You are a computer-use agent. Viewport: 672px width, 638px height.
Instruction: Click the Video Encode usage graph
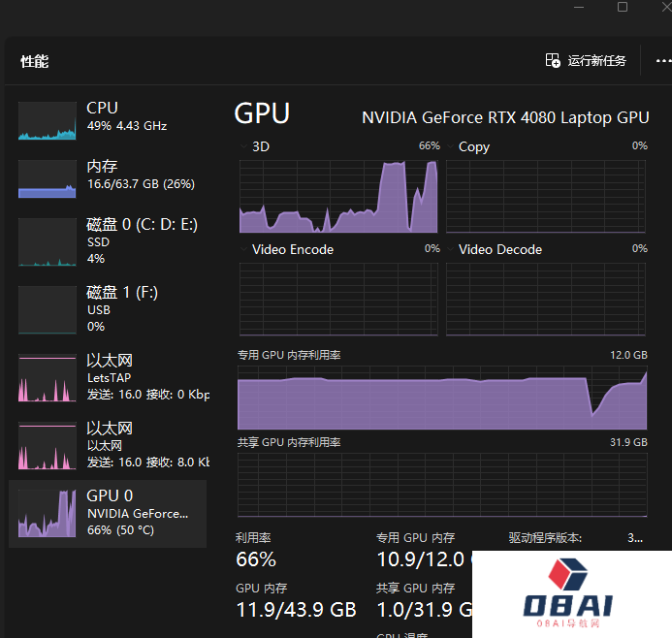coord(338,299)
